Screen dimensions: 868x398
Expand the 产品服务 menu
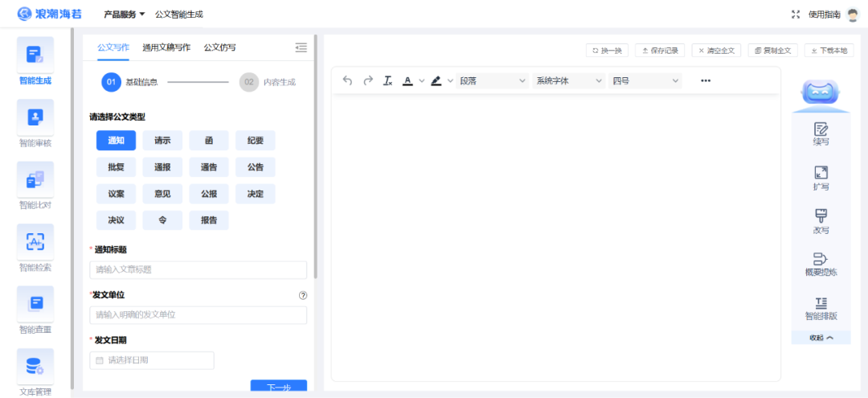point(125,14)
